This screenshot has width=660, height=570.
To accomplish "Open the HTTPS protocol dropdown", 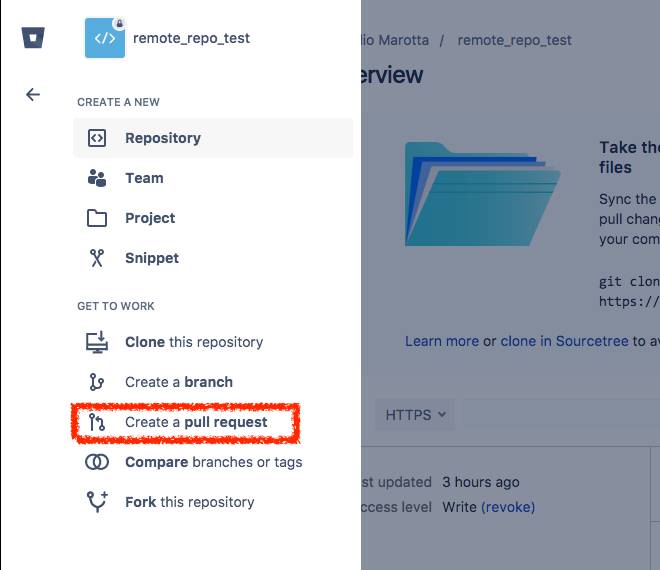I will 415,415.
